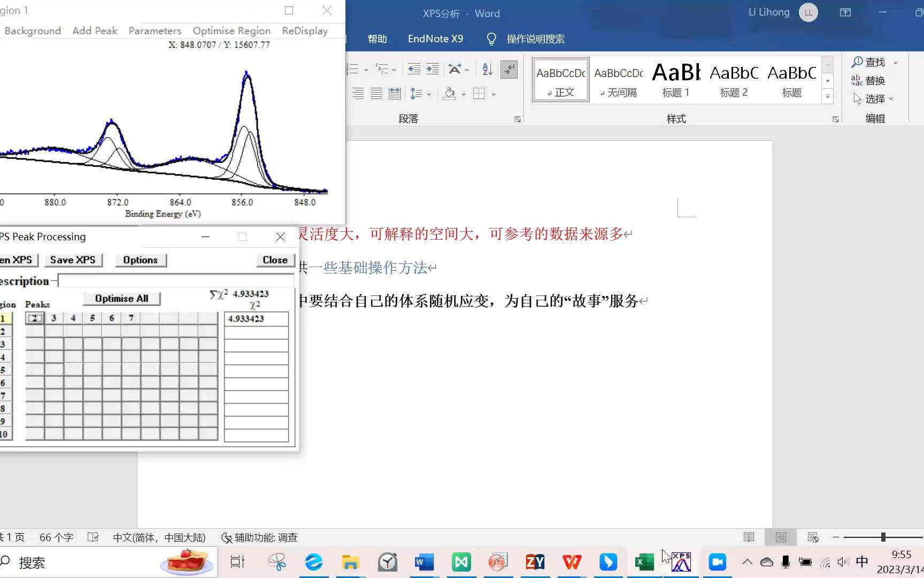Toggle justified paragraph alignment
Viewport: 924px width, 578px height.
point(376,94)
